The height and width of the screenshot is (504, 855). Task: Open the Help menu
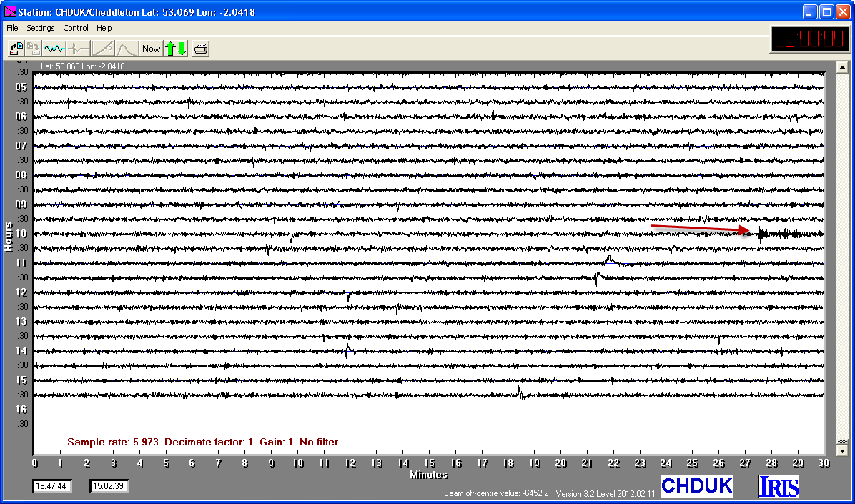coord(104,28)
